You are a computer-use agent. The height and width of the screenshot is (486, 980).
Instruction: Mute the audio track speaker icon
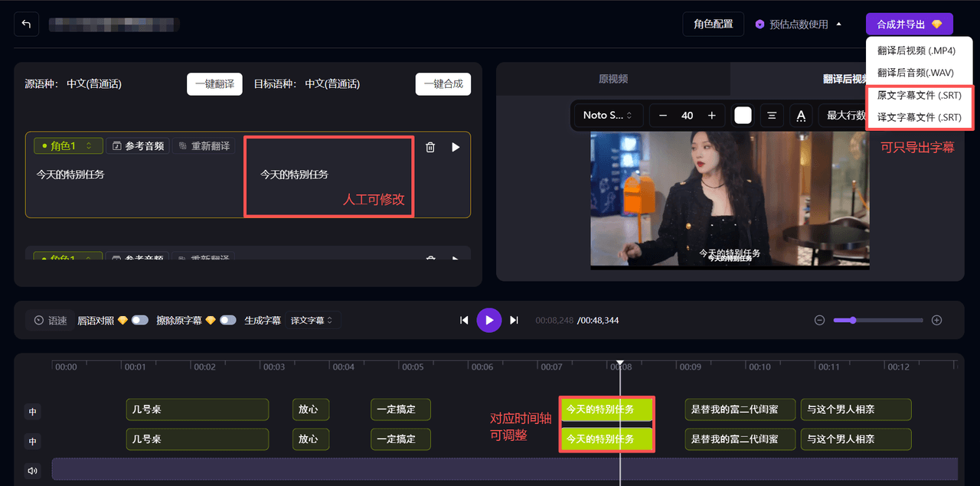(32, 471)
